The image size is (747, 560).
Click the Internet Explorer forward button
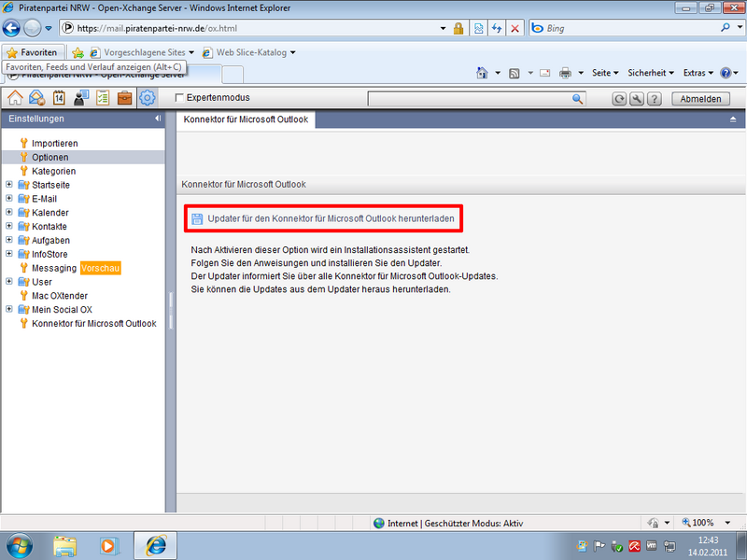pyautogui.click(x=33, y=28)
